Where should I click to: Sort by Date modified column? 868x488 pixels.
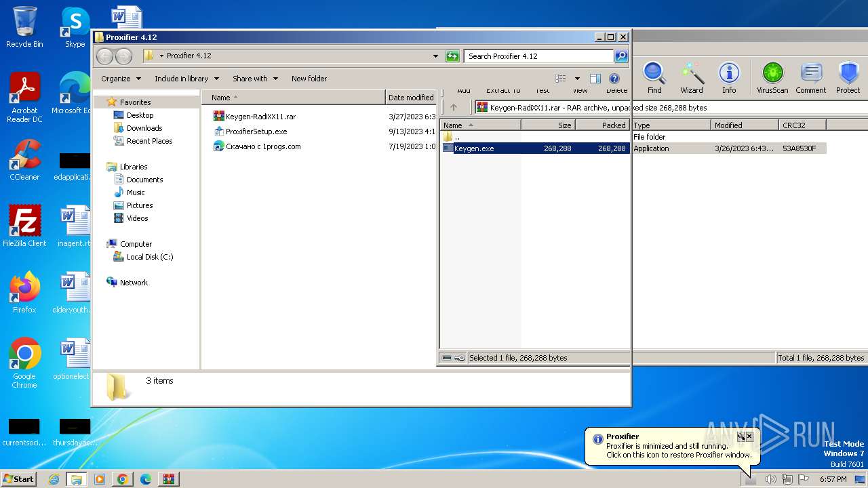pyautogui.click(x=411, y=98)
